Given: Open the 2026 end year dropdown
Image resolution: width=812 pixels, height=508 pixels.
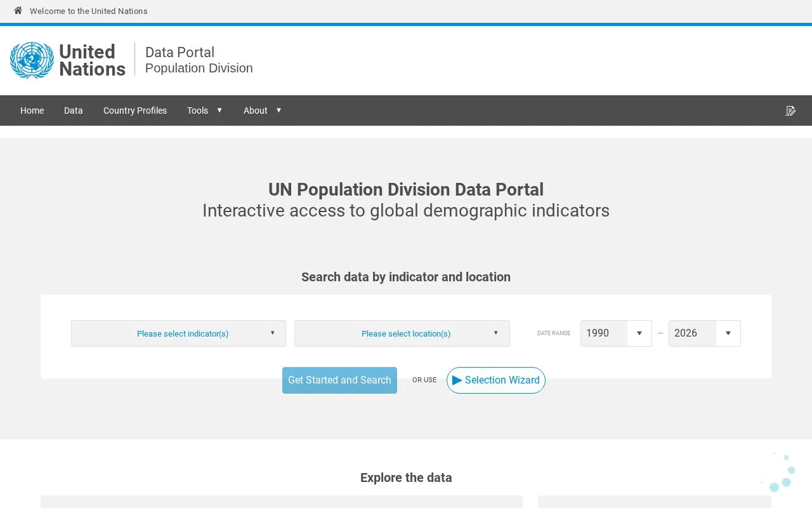Looking at the screenshot, I should click(704, 333).
